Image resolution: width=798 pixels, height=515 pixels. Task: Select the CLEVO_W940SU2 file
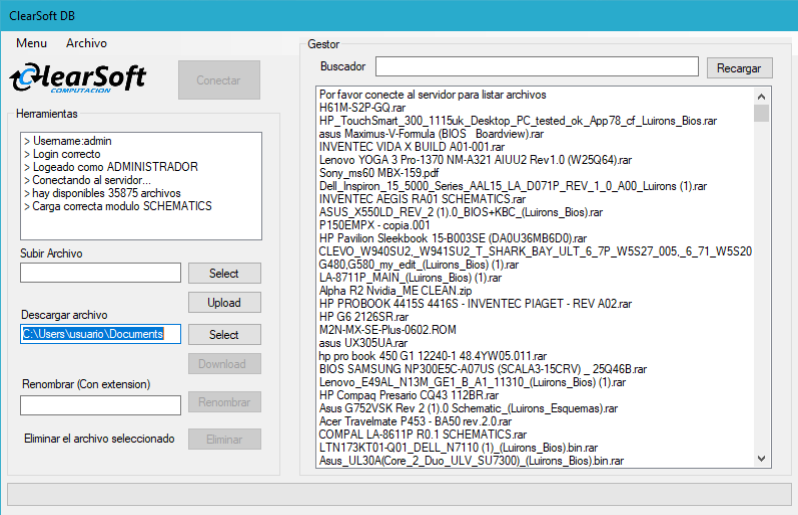pyautogui.click(x=535, y=251)
